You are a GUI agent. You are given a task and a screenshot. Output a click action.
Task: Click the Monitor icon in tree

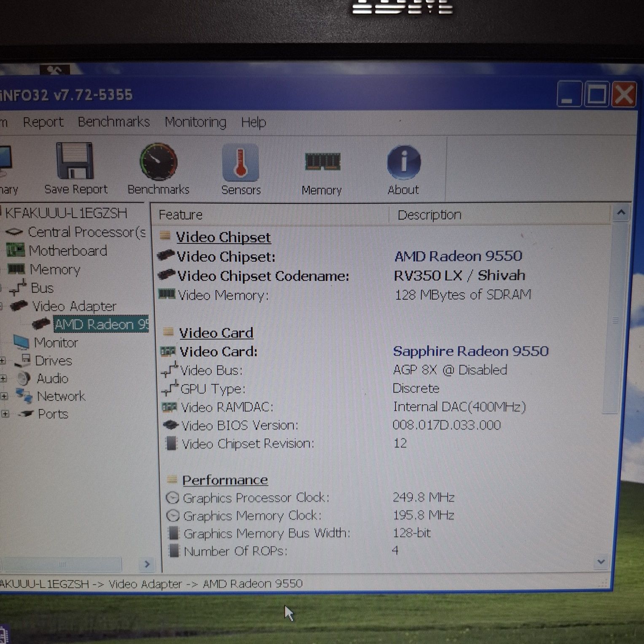(x=21, y=342)
